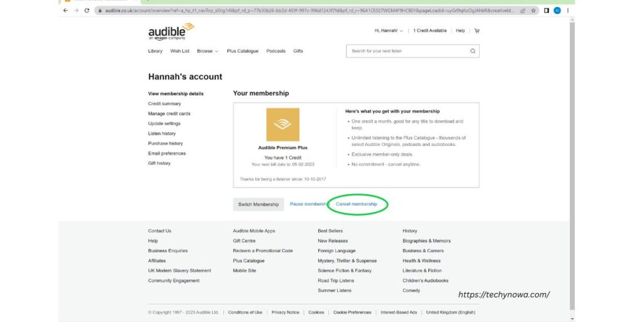Viewport: 644px width, 322px height.
Task: Open Conditions of Use at page bottom
Action: pyautogui.click(x=245, y=313)
